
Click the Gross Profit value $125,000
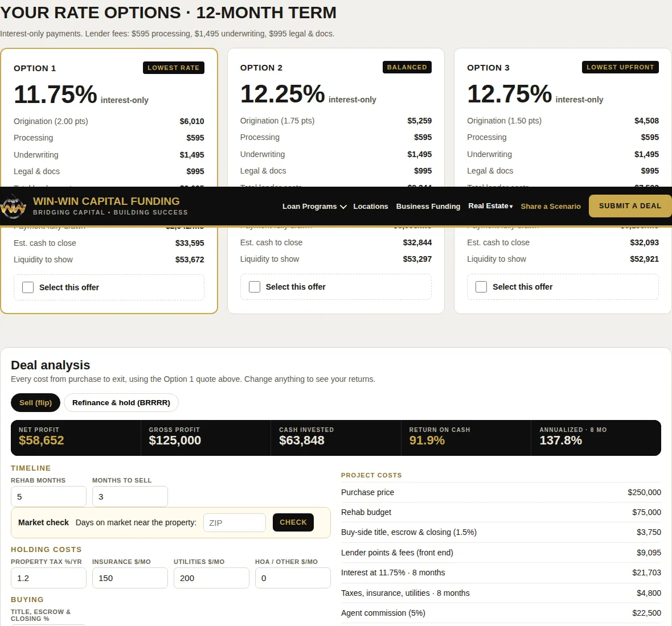click(175, 440)
